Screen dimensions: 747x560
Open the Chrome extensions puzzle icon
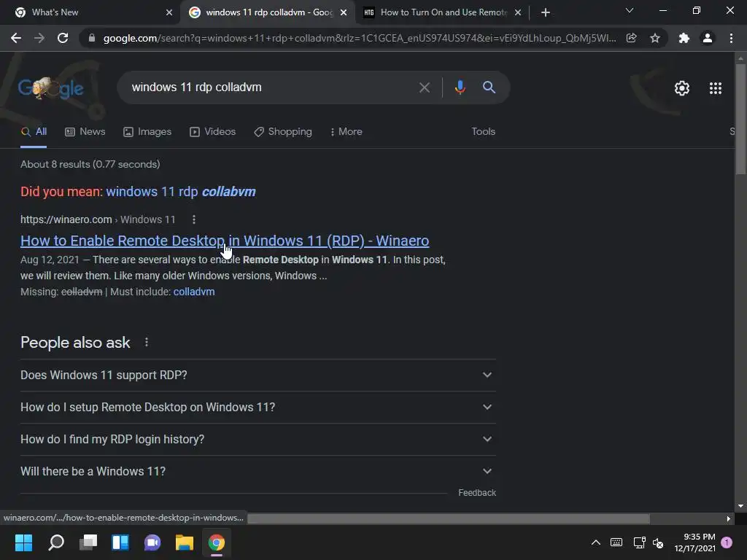tap(684, 38)
